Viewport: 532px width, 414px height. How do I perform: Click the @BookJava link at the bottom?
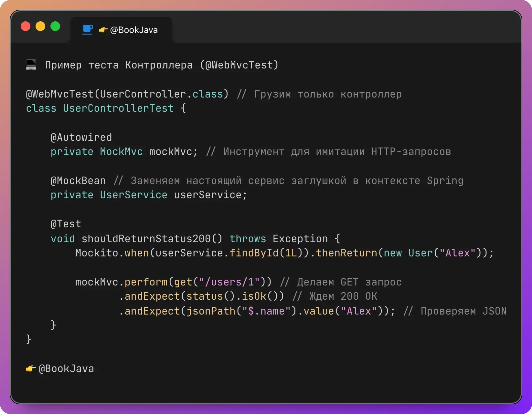(x=66, y=368)
